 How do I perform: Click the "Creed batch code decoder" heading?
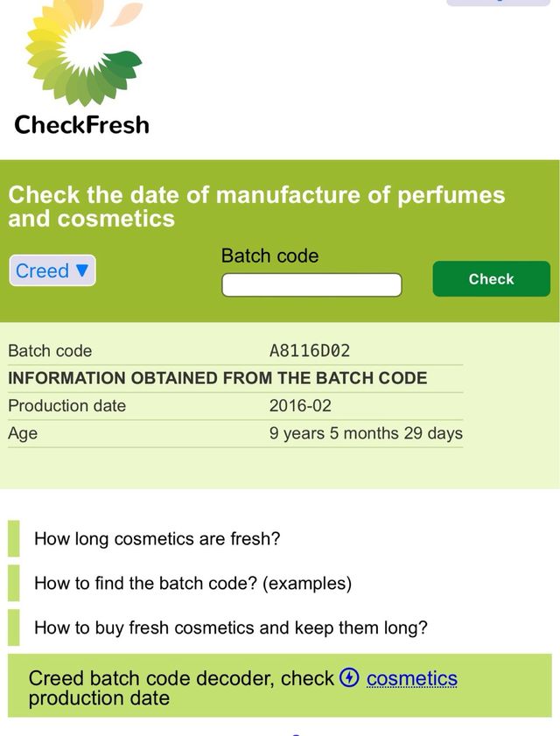pyautogui.click(x=181, y=679)
